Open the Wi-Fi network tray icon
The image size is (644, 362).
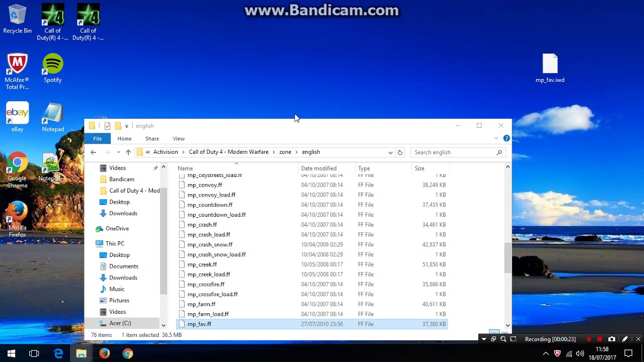point(569,353)
